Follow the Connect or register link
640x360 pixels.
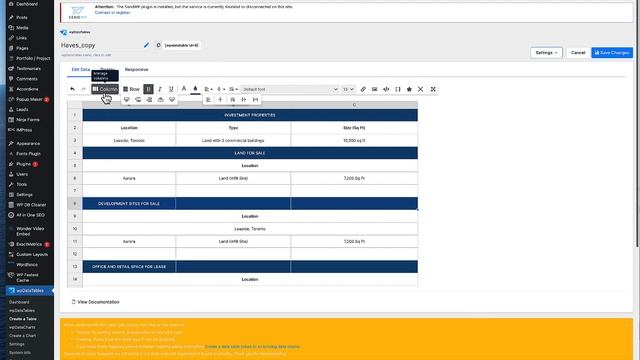(113, 13)
